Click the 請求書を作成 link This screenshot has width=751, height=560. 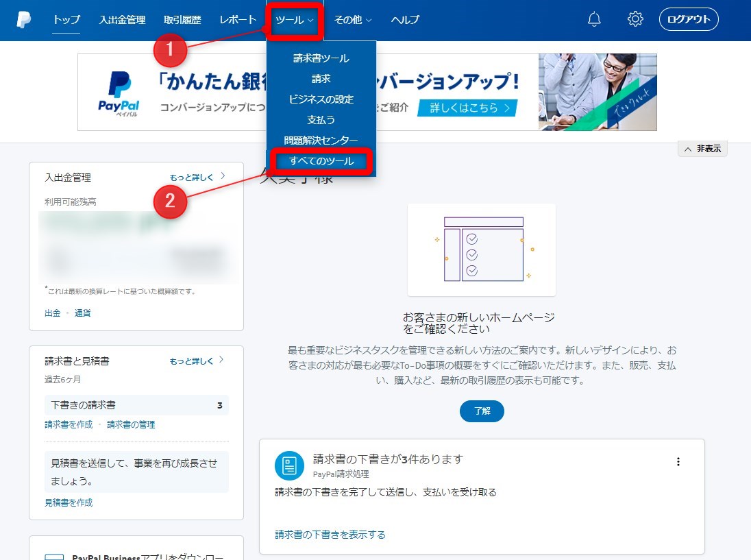(x=69, y=424)
